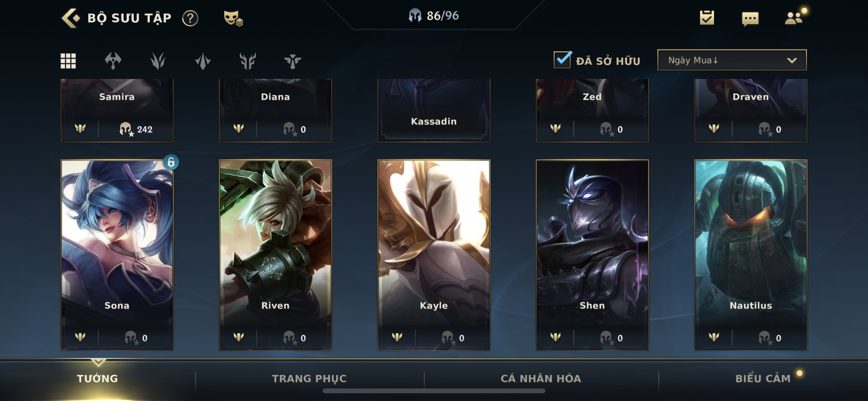Click the 86/96 champion count indicator
Viewport: 868px width, 401px height.
coord(434,15)
